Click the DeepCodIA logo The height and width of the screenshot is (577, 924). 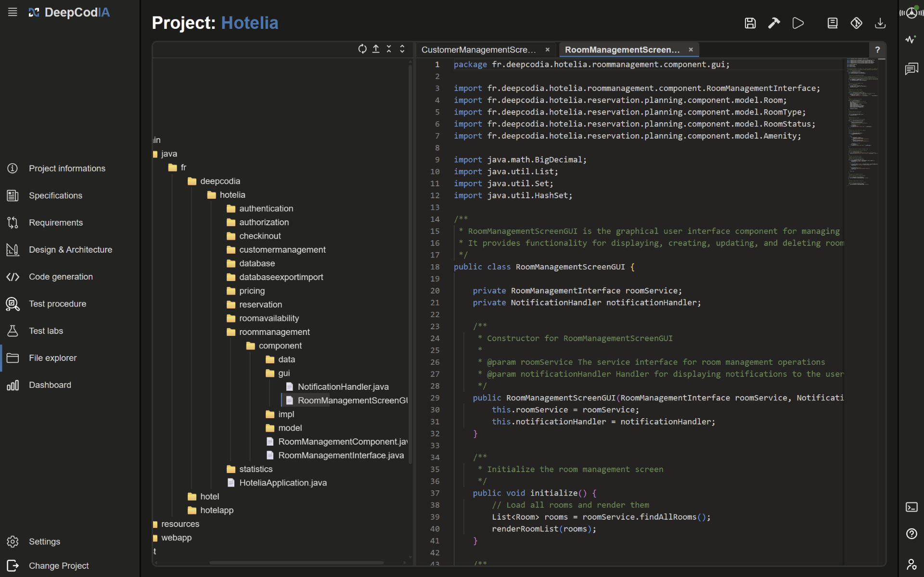(69, 13)
